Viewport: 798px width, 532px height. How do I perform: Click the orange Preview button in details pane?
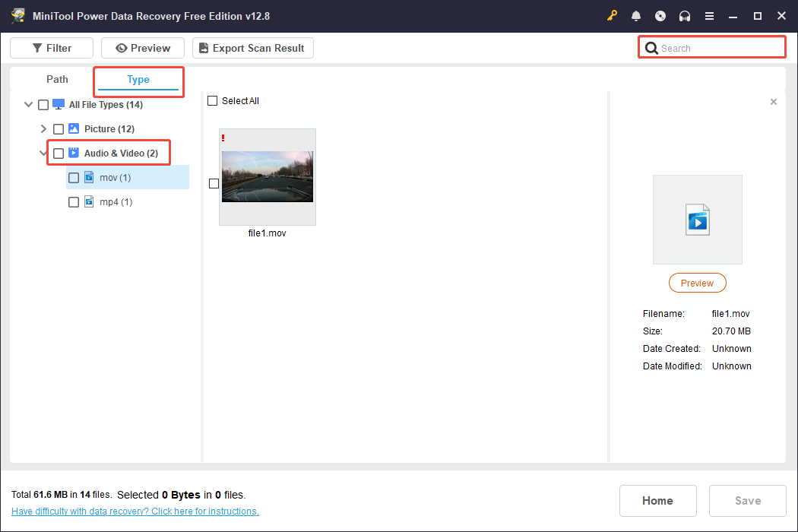tap(697, 283)
